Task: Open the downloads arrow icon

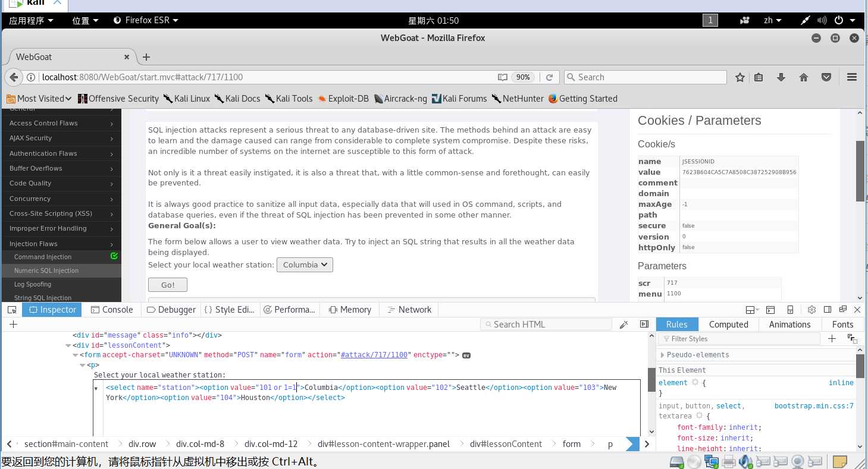Action: coord(781,77)
